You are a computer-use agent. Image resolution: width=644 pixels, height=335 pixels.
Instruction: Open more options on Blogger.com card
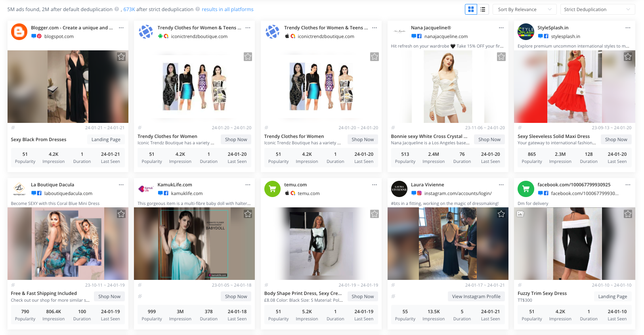point(121,28)
